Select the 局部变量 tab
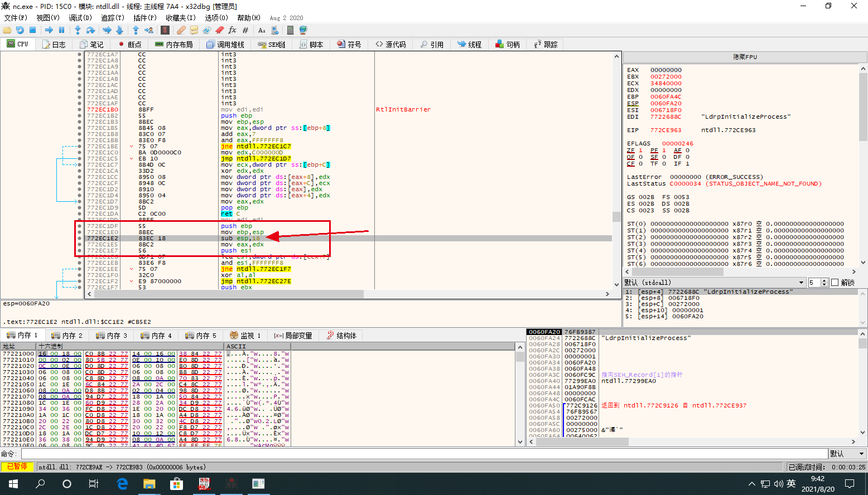 coord(293,335)
